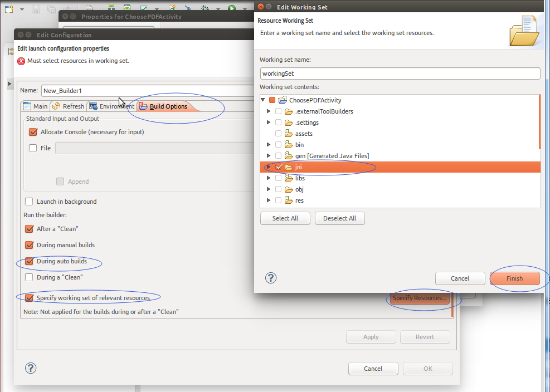Check the libs folder checkbox
The image size is (550, 392).
click(278, 178)
